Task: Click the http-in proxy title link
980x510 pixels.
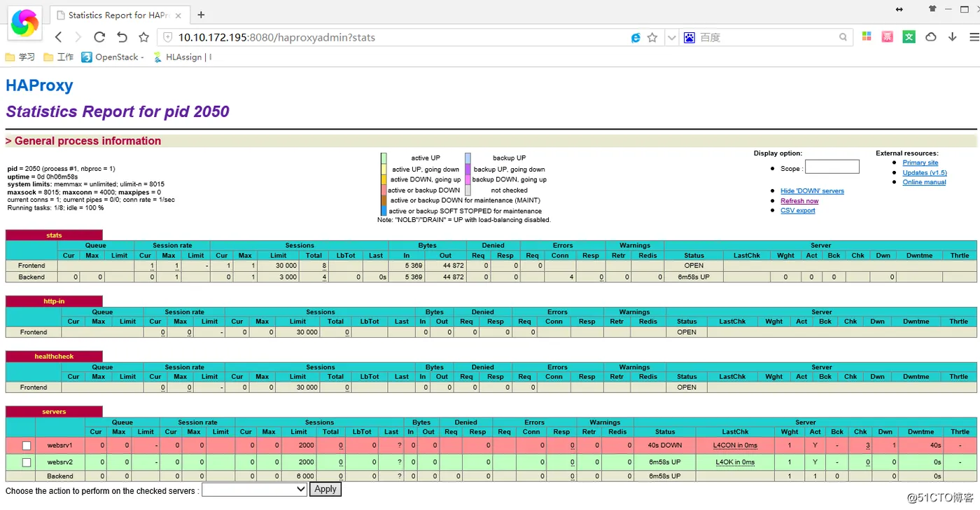Action: 54,301
